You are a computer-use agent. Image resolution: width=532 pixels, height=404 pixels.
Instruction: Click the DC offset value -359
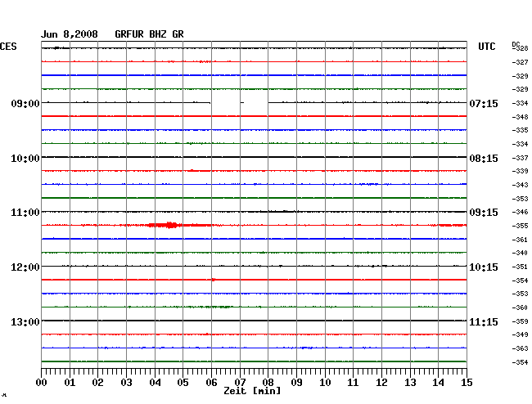520,321
